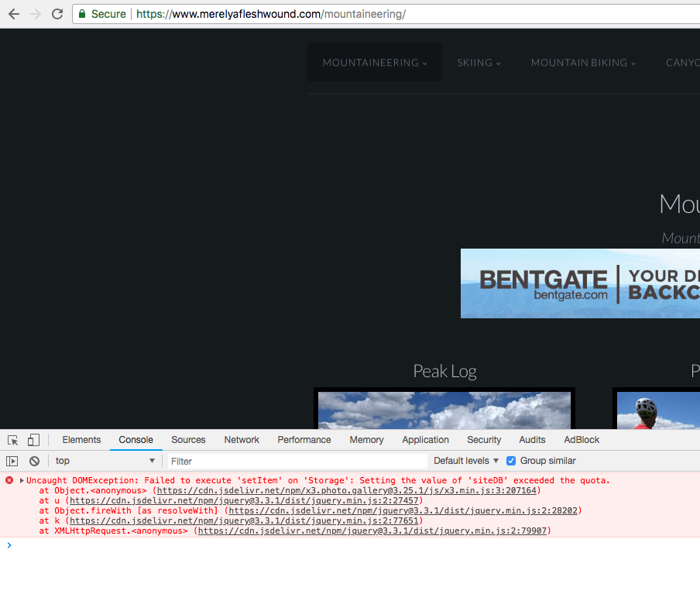
Task: Show the console sidebar icon
Action: tap(12, 461)
